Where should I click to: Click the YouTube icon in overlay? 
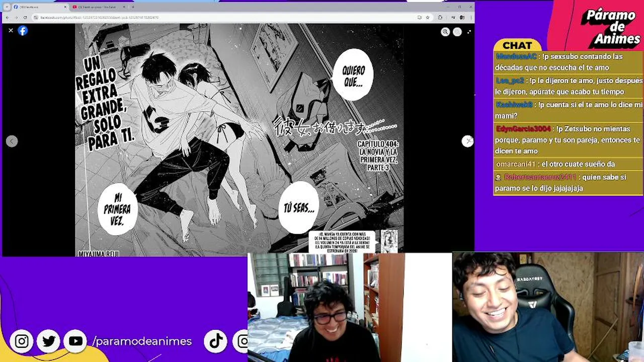76,341
